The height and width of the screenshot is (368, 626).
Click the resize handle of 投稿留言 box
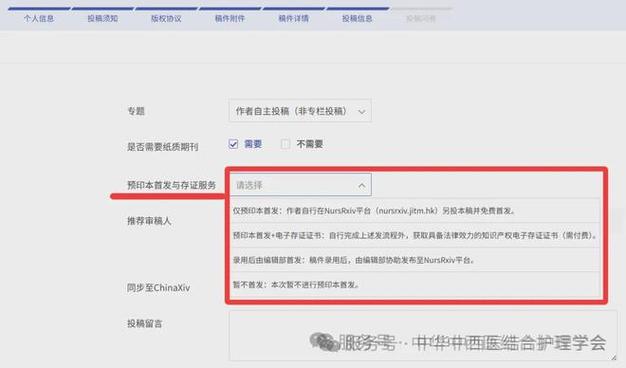coord(613,358)
